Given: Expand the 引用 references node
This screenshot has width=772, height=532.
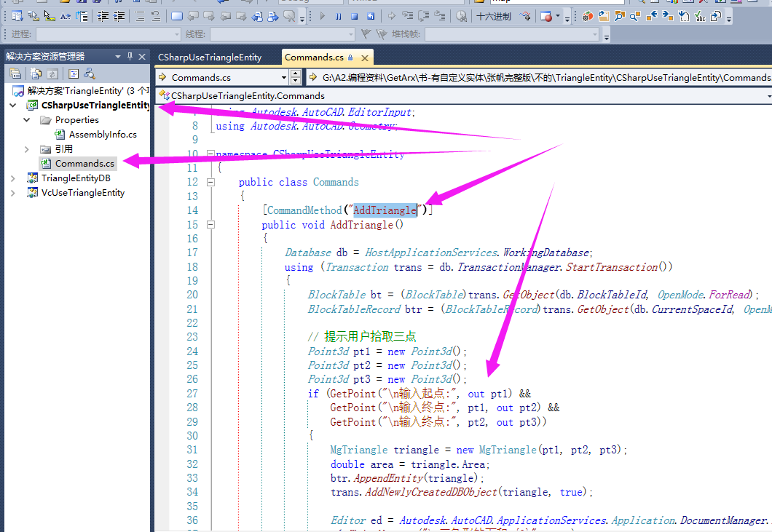Looking at the screenshot, I should tap(27, 149).
